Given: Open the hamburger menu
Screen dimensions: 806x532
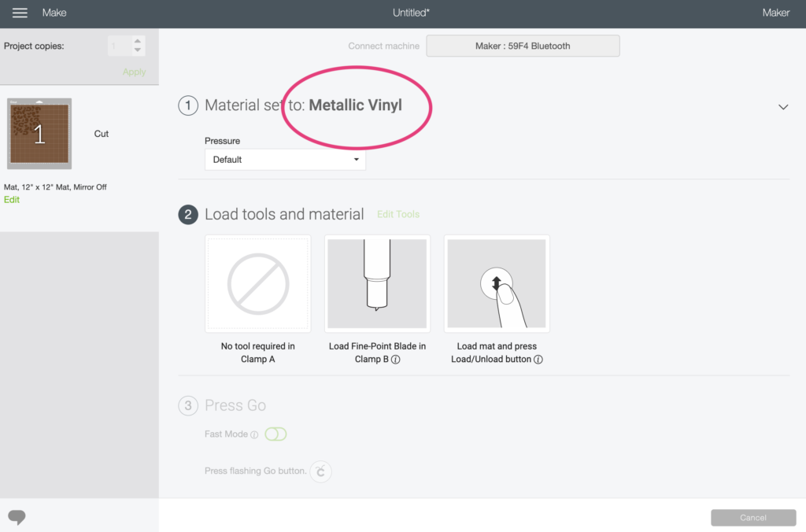Looking at the screenshot, I should [x=20, y=13].
